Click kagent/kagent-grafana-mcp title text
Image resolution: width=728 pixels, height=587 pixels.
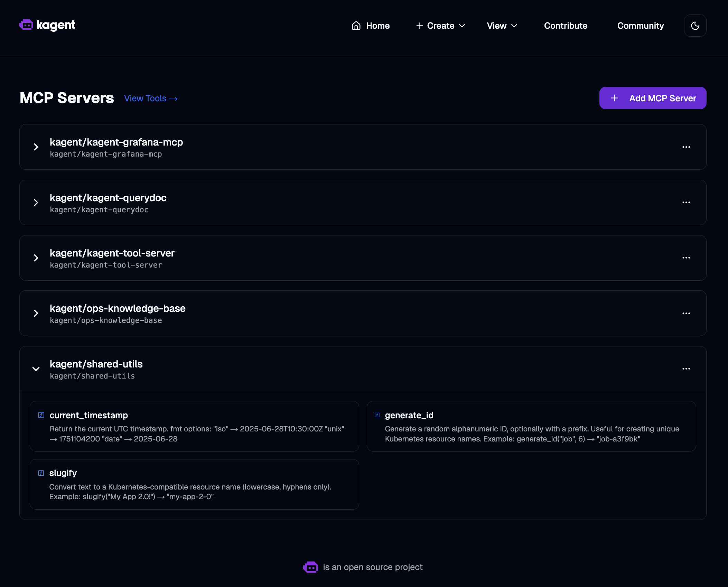click(x=116, y=142)
